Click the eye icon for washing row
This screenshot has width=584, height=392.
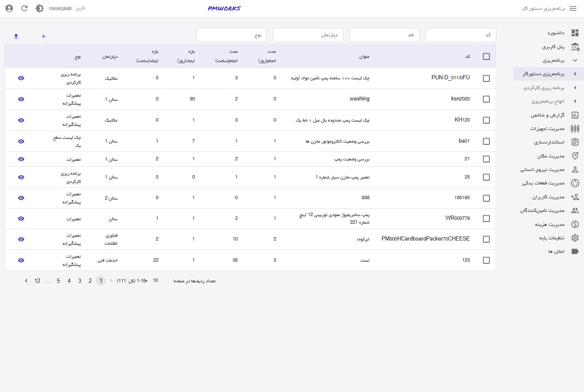coord(21,99)
